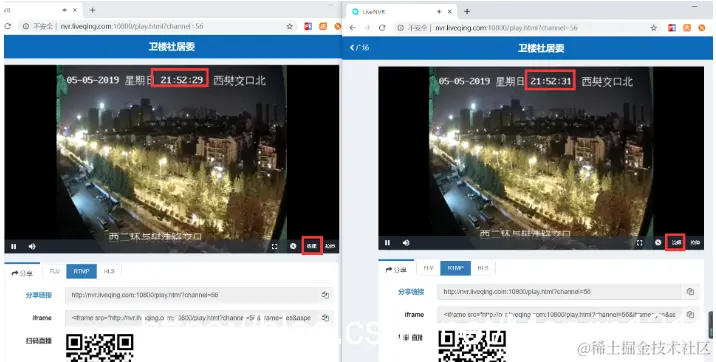
Task: Click the video picture in the right player
Action: tap(541, 153)
